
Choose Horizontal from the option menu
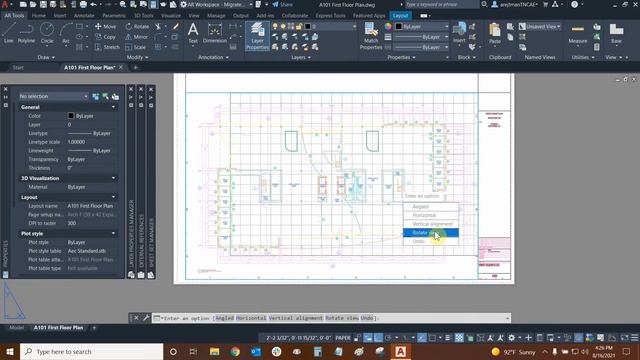[431, 215]
